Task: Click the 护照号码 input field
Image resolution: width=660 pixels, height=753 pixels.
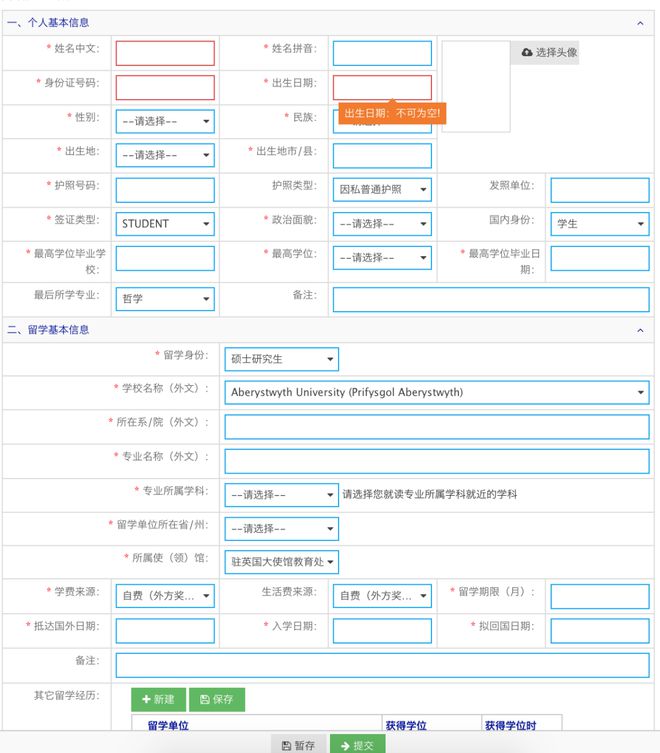Action: point(165,190)
